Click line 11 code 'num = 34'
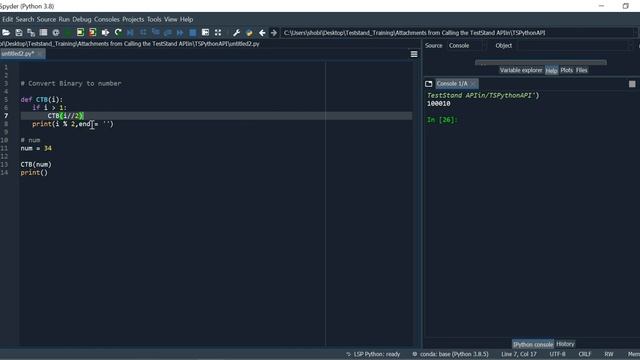The height and width of the screenshot is (360, 640). click(x=36, y=148)
